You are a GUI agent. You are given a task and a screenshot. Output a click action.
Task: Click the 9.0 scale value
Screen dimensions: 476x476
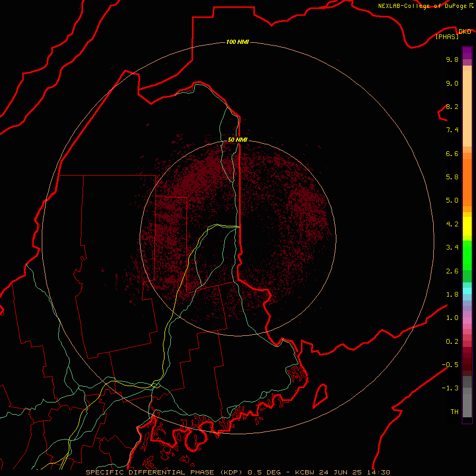[x=452, y=83]
